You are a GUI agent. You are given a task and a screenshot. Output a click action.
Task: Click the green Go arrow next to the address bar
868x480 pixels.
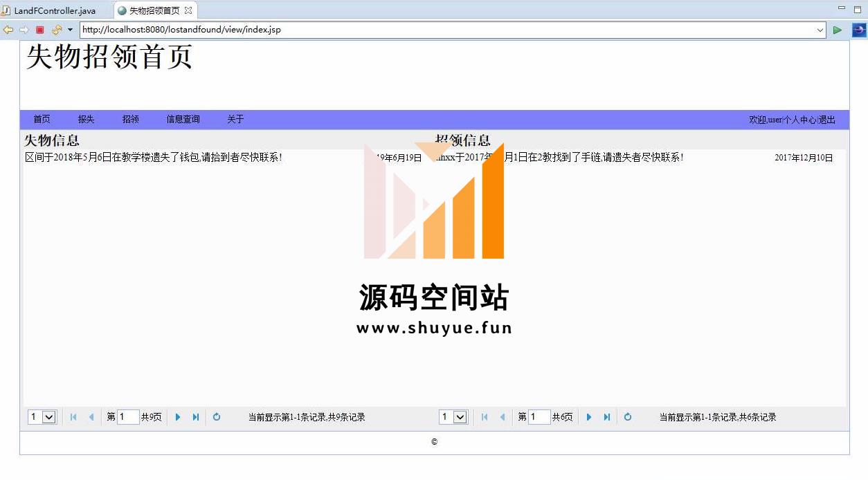pyautogui.click(x=838, y=30)
